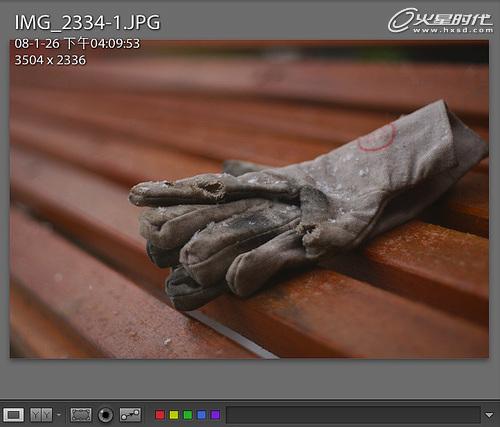Click the glove photo preview

click(x=249, y=199)
